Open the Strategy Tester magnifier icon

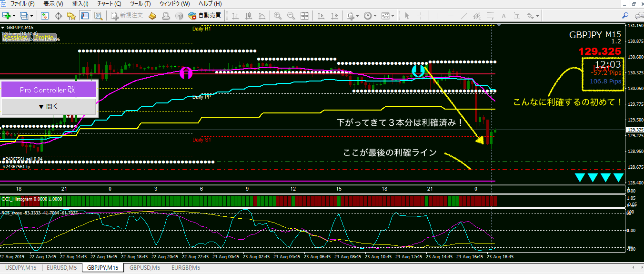98,15
